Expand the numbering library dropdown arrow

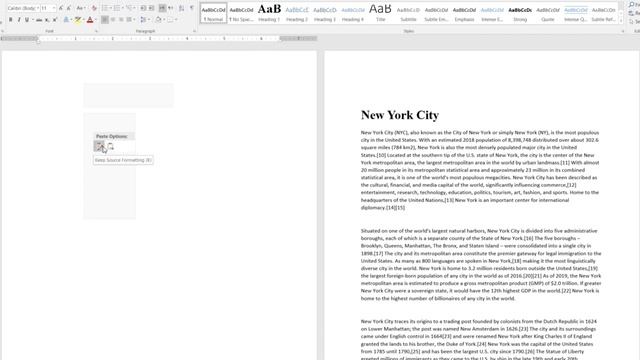(122, 8)
